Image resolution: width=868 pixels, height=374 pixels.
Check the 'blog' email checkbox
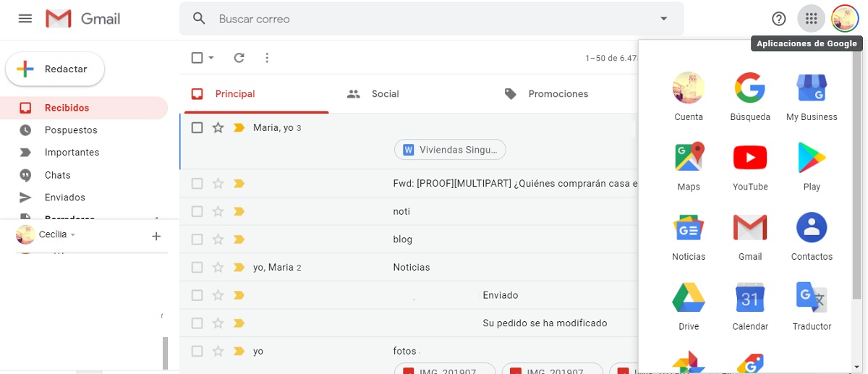point(197,239)
